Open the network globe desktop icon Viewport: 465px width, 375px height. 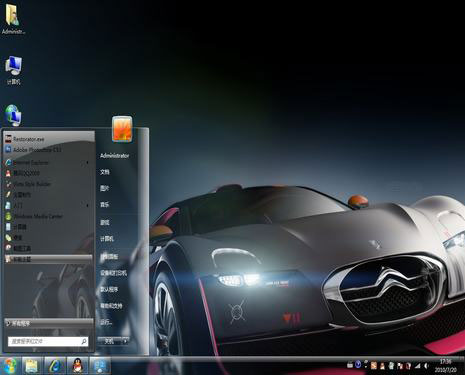click(13, 115)
